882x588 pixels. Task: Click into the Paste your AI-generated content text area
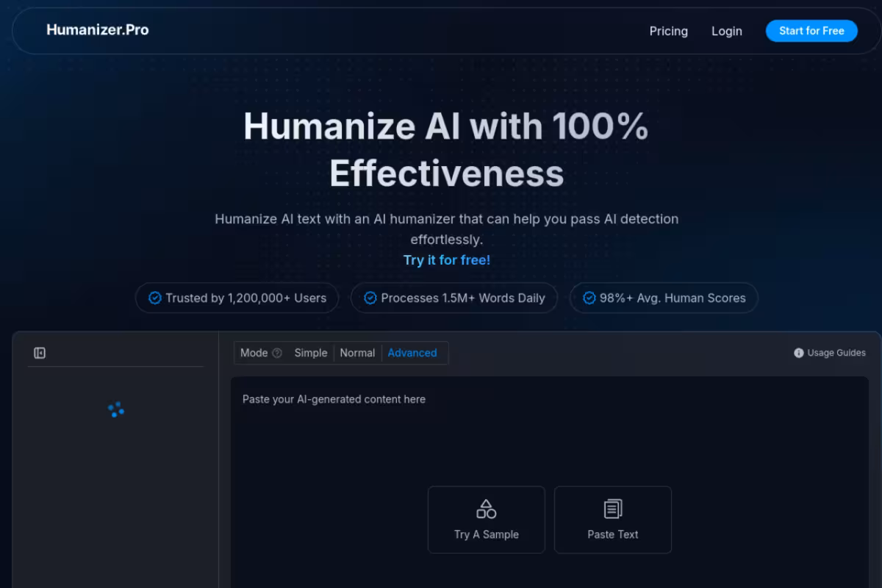tap(550, 482)
